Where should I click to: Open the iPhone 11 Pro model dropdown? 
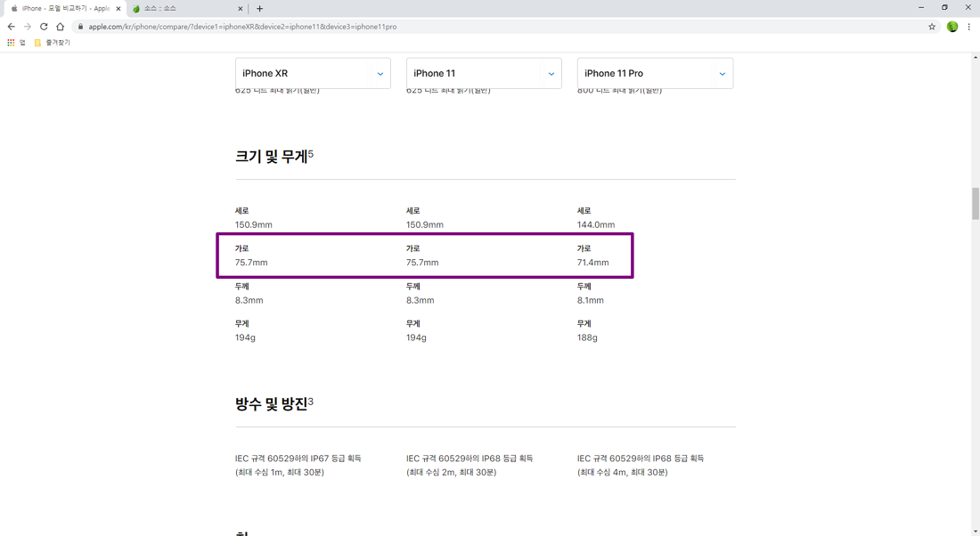655,73
